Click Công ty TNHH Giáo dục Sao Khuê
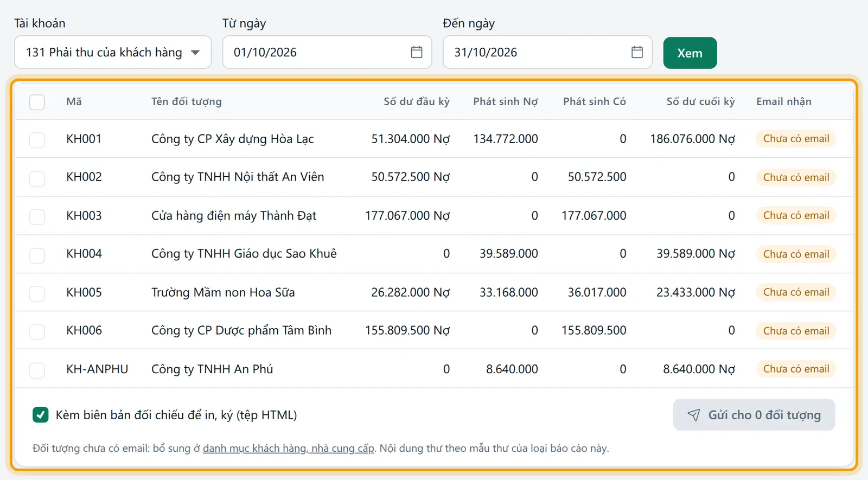868x480 pixels. coord(244,253)
